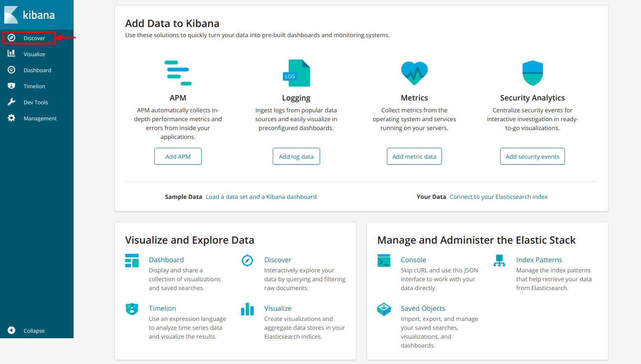Follow Connect to your Elasticsearch index link

click(x=499, y=197)
